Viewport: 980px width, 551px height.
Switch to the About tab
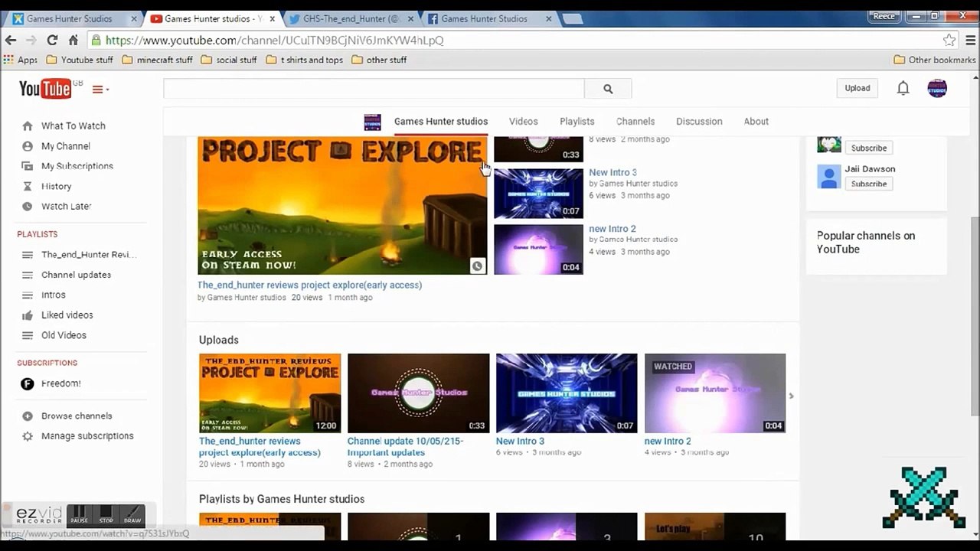point(756,121)
